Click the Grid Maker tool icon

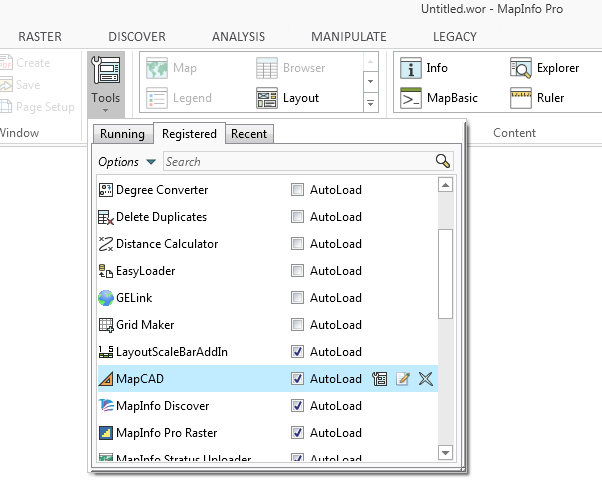click(x=106, y=325)
